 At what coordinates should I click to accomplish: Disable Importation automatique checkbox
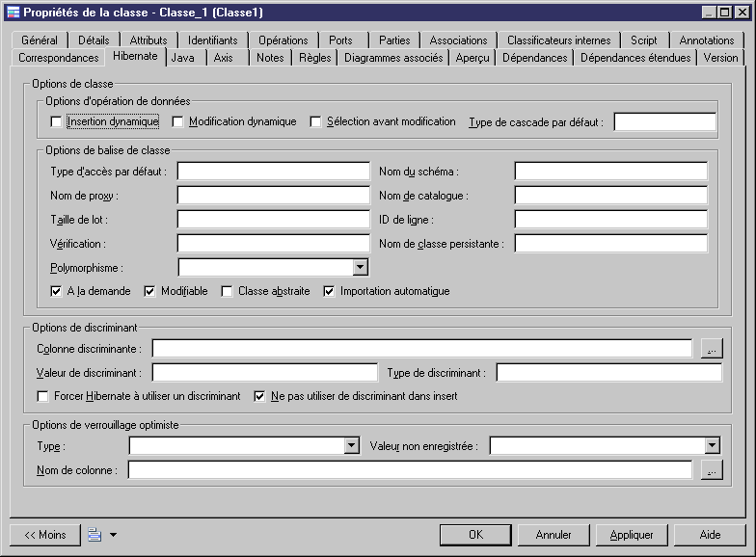coord(329,291)
